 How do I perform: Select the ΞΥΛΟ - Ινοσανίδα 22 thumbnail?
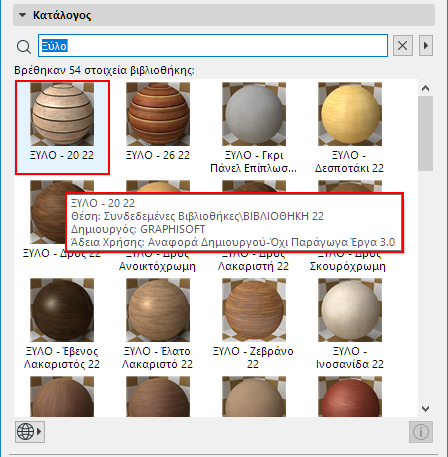click(x=350, y=310)
